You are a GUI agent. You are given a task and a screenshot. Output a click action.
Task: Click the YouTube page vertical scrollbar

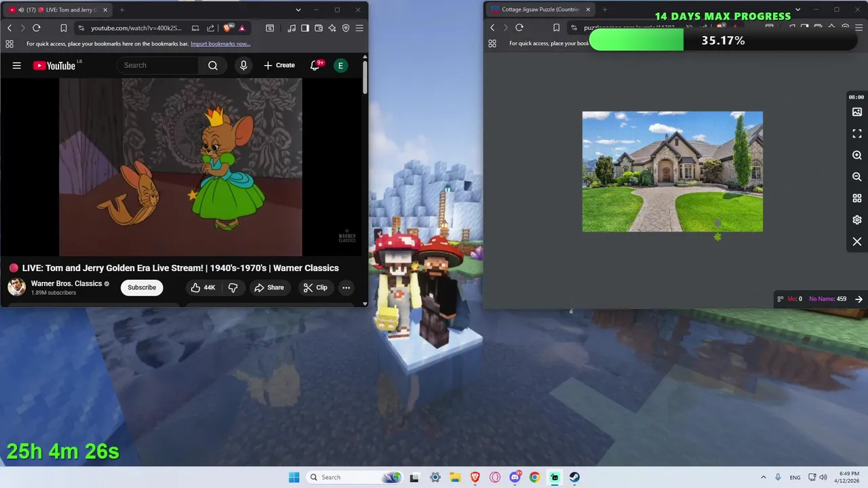365,78
